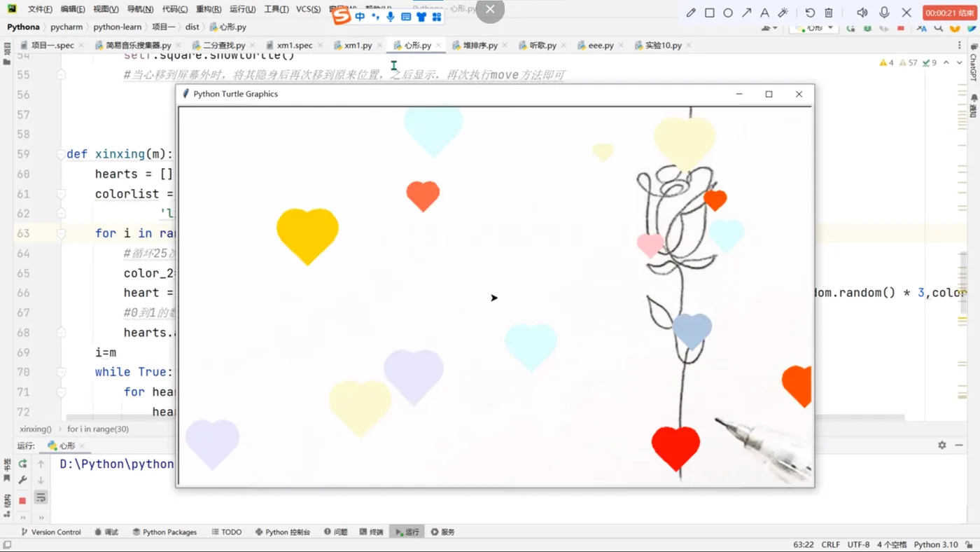Click the UTF-8 encoding selector
Screen dimensions: 980x552
[x=858, y=544]
